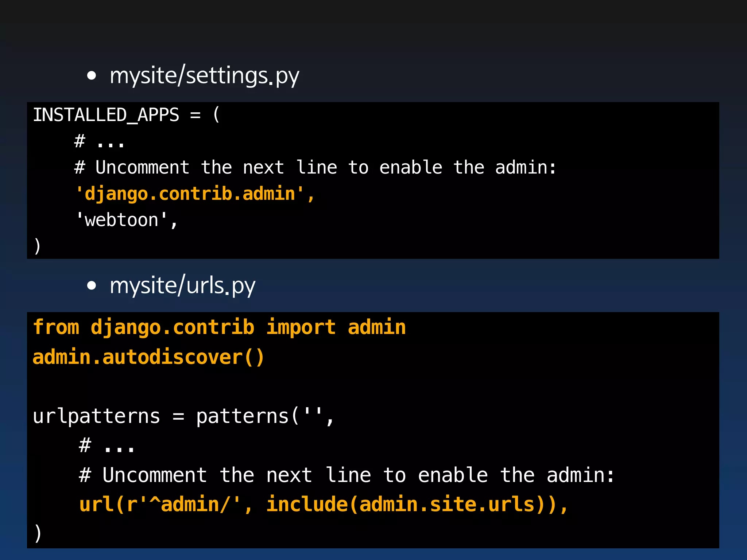Image resolution: width=747 pixels, height=560 pixels.
Task: Click the admin.autodiscover() line
Action: pyautogui.click(x=148, y=357)
